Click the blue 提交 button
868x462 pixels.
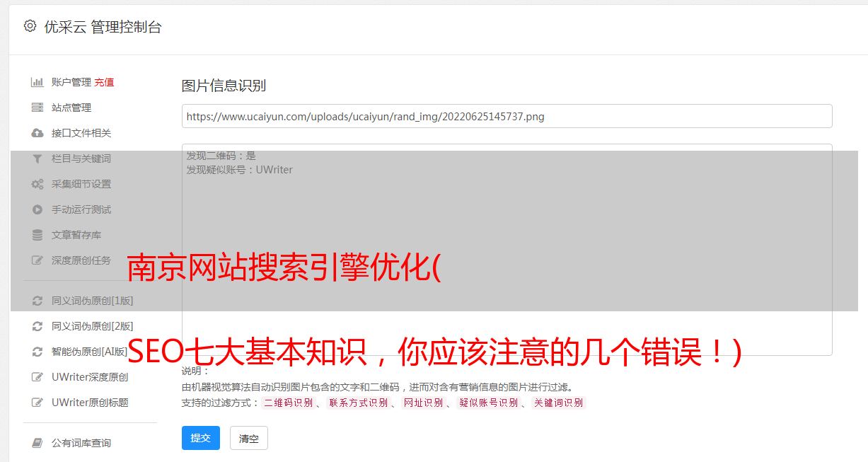pyautogui.click(x=201, y=438)
